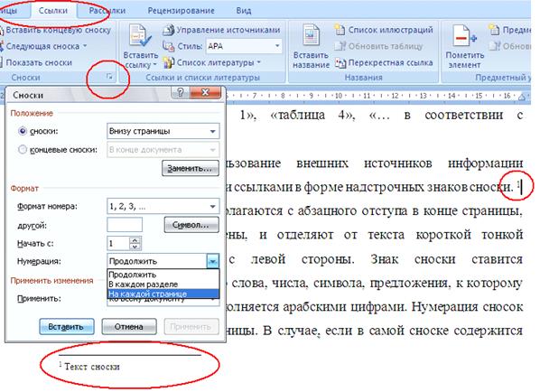Click Перекрестная ссылка icon
The height and width of the screenshot is (392, 540).
340,62
